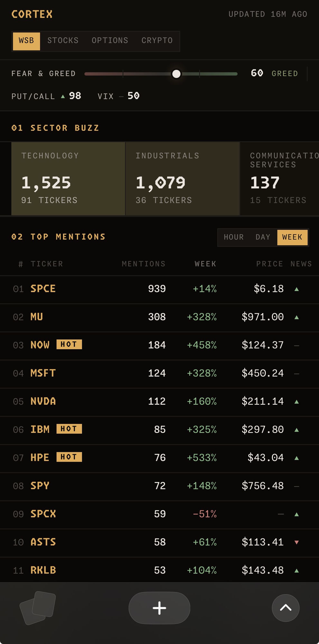Sort table by PRICE column header

coord(270,264)
